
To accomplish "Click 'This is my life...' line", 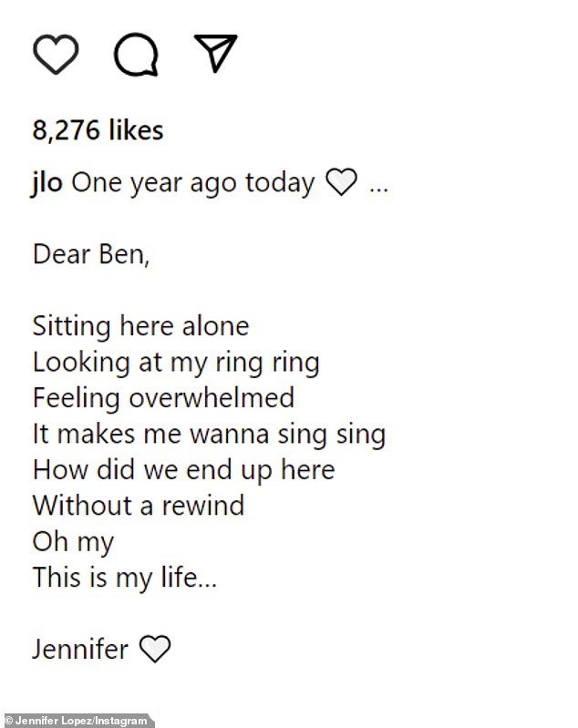I will [x=125, y=578].
